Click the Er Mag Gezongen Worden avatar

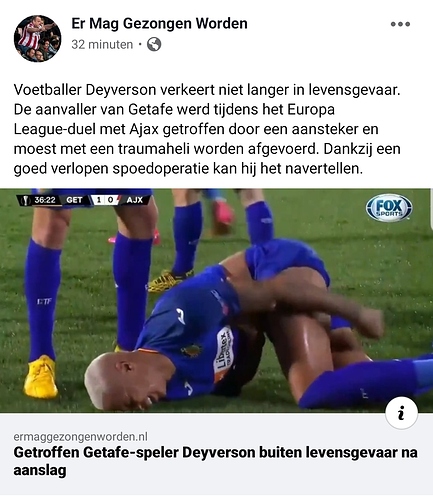[37, 38]
